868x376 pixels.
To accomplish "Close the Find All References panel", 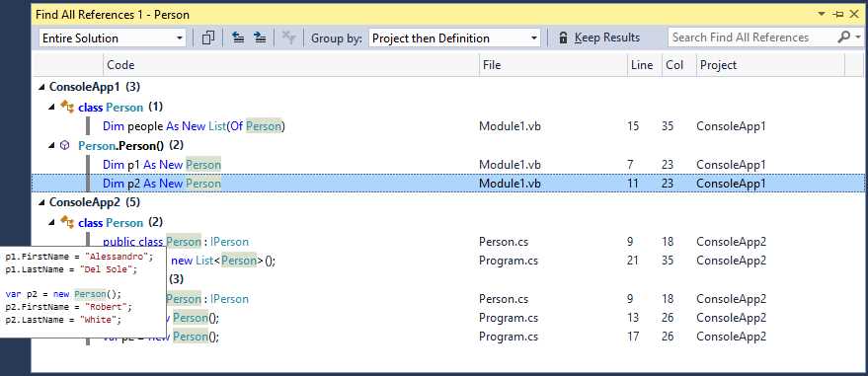I will [x=855, y=15].
